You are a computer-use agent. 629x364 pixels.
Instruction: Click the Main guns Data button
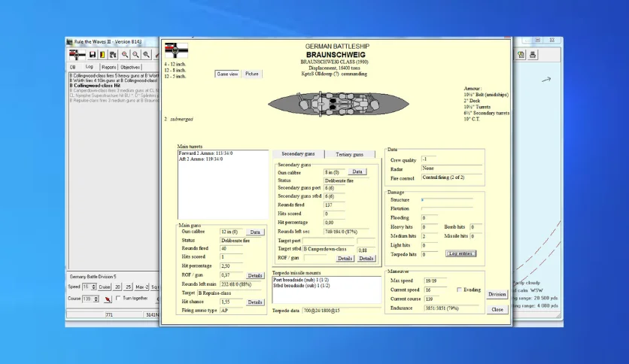(255, 232)
